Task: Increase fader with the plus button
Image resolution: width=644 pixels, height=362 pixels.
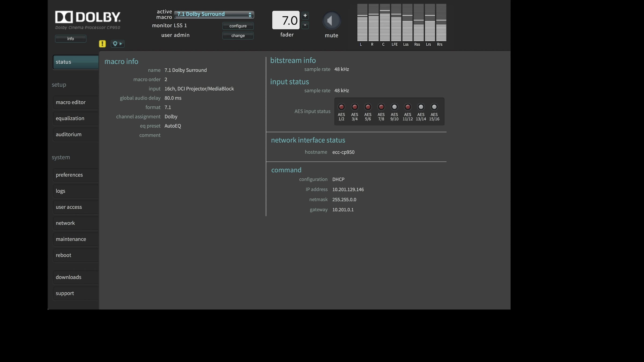Action: click(x=305, y=16)
